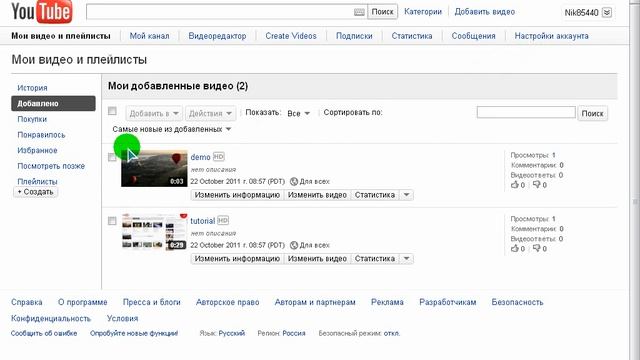Click 'Статистика' button for tutorial video

375,258
